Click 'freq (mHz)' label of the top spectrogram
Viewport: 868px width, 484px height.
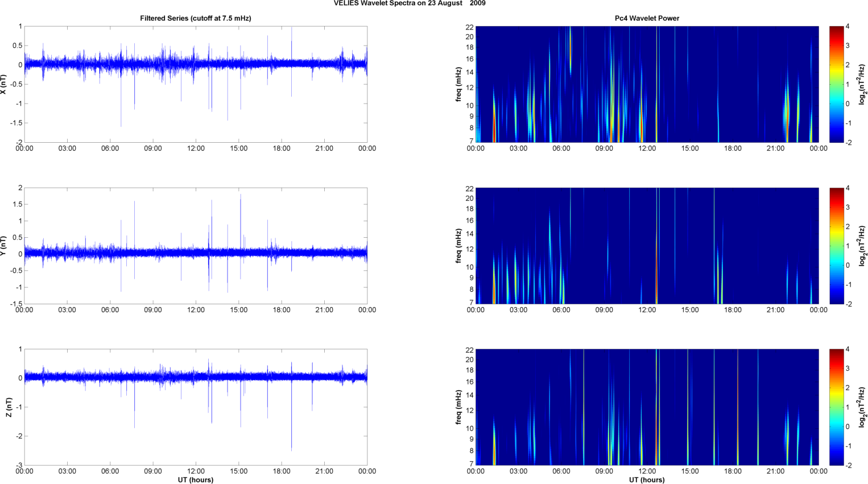coord(458,84)
